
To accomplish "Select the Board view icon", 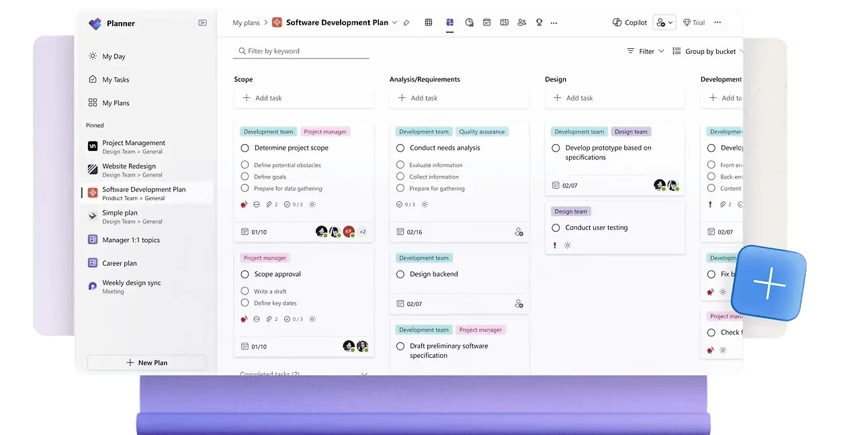I will (x=449, y=22).
